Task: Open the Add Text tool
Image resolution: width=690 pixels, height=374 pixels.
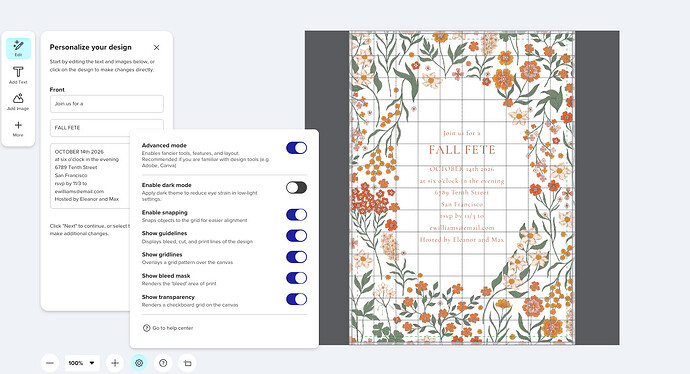Action: (x=18, y=75)
